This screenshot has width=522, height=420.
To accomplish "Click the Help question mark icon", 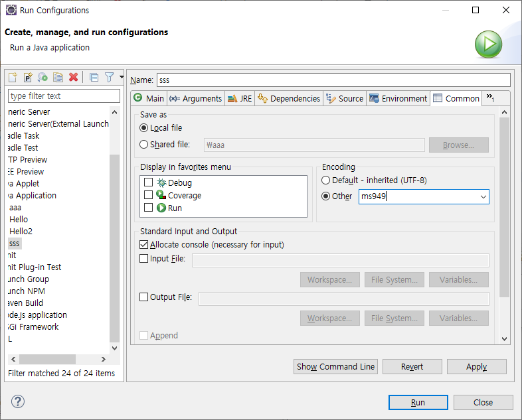I will [18, 401].
